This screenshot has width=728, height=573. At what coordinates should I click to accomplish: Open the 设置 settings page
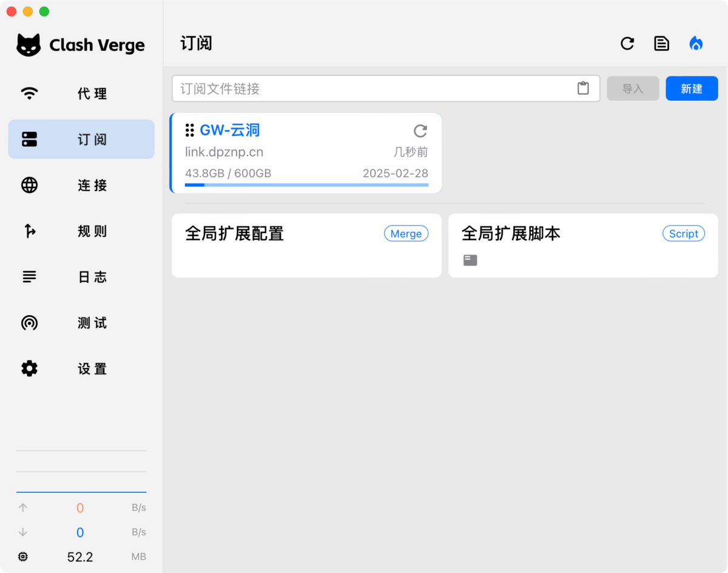pyautogui.click(x=81, y=368)
